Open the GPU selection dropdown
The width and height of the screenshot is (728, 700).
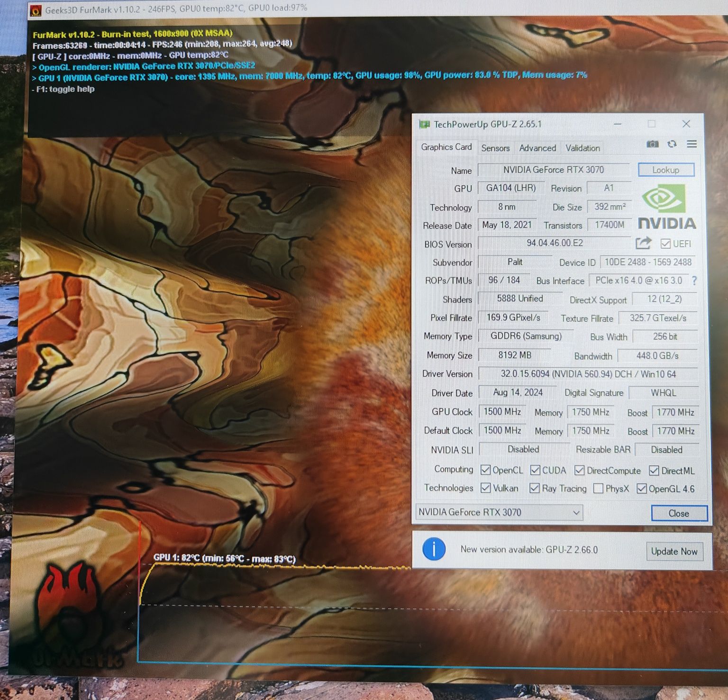point(499,512)
